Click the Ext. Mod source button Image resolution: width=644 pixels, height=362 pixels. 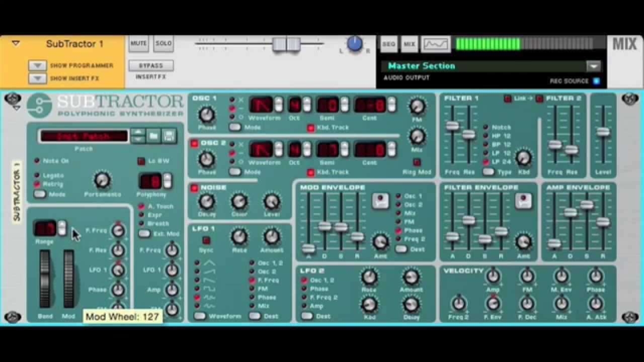144,233
